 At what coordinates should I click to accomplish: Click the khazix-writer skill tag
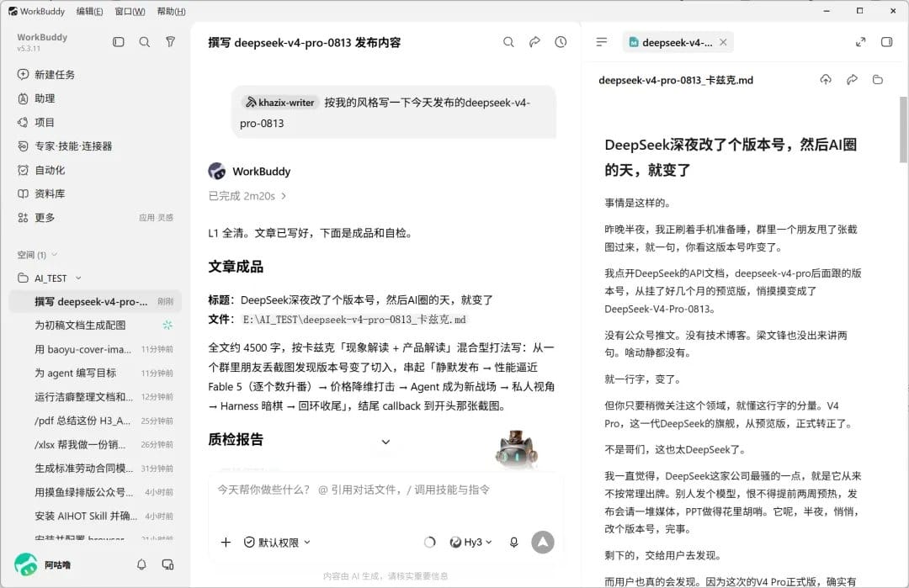pos(280,103)
